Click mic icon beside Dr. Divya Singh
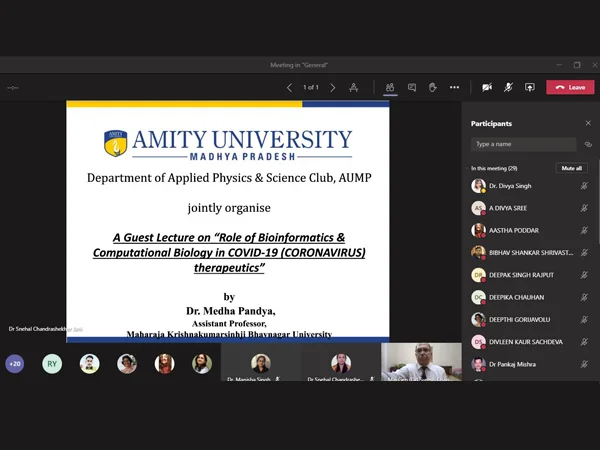Viewport: 600px width, 450px height. (584, 186)
